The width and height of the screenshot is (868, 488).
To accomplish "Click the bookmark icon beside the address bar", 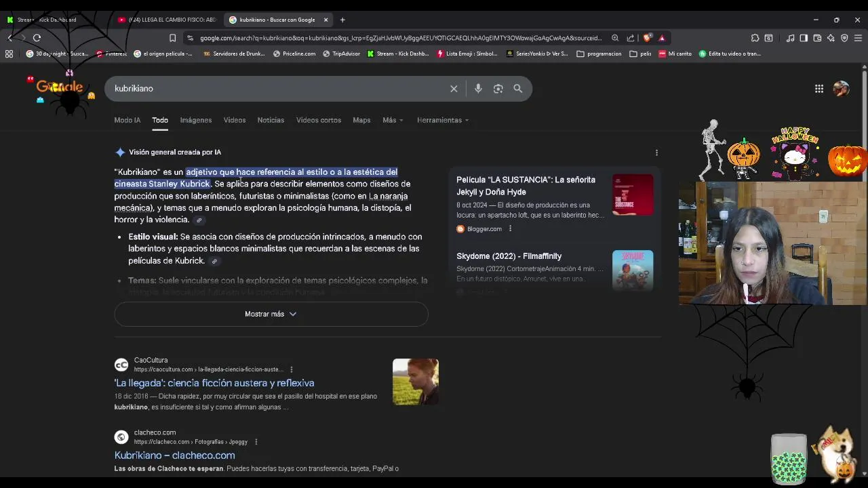I will [172, 38].
